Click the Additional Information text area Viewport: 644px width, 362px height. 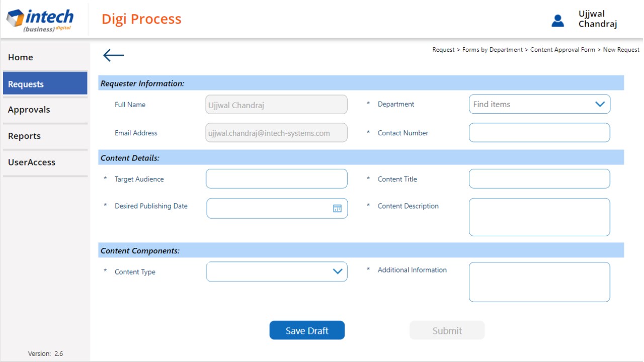point(539,282)
